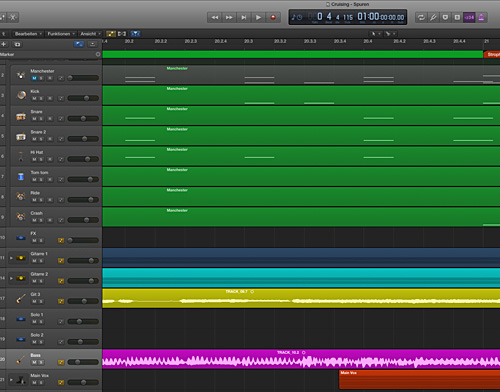Click the circle button in Marker row
The width and height of the screenshot is (500, 392).
pos(98,54)
